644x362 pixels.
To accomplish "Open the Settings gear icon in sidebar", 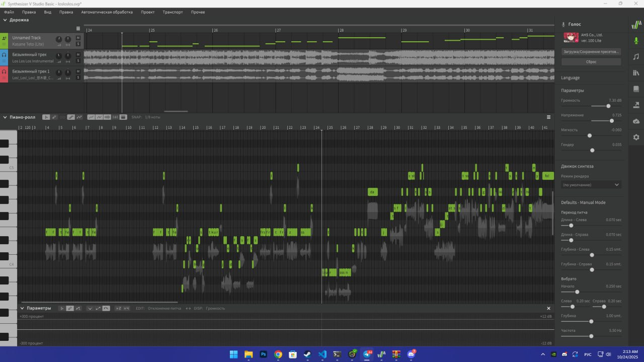I will tap(636, 137).
